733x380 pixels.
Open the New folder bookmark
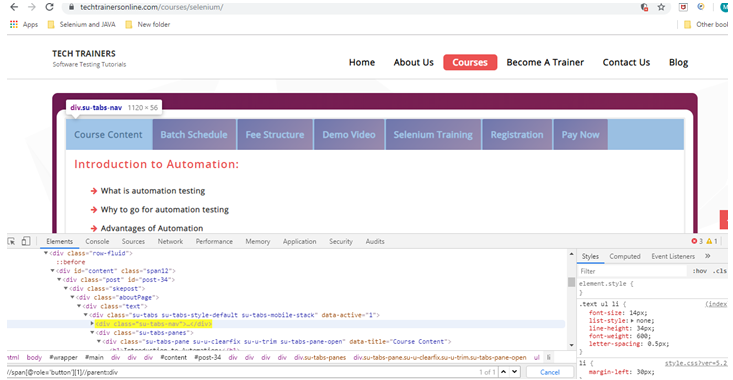(x=148, y=24)
